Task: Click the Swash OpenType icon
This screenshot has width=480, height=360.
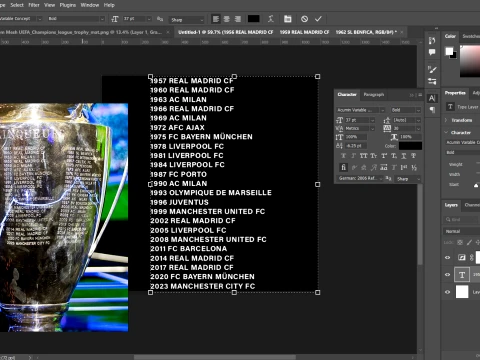Action: (374, 167)
